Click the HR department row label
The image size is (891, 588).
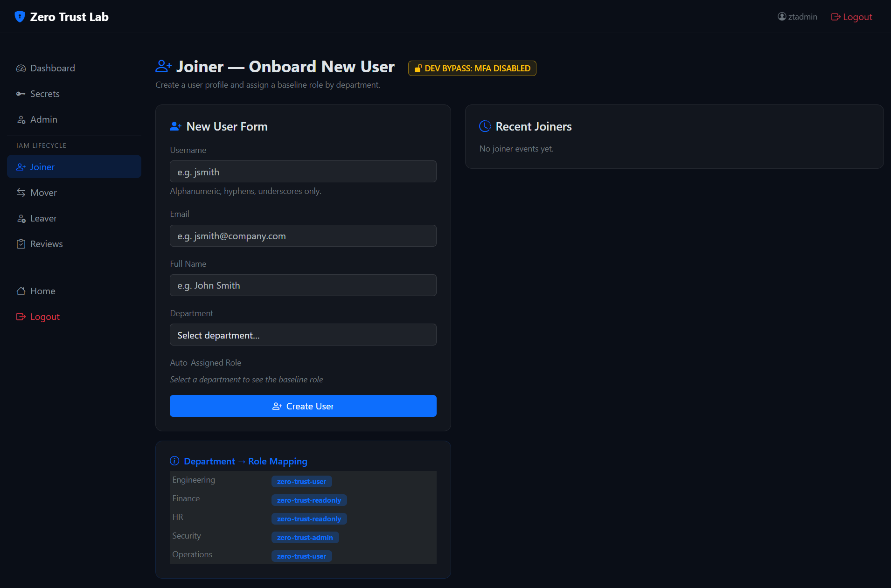click(x=178, y=517)
